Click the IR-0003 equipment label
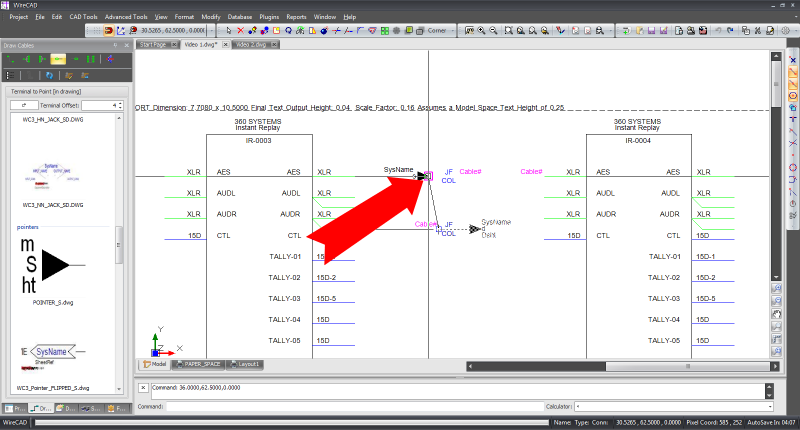Viewport: 800px width, 430px height. pyautogui.click(x=259, y=141)
